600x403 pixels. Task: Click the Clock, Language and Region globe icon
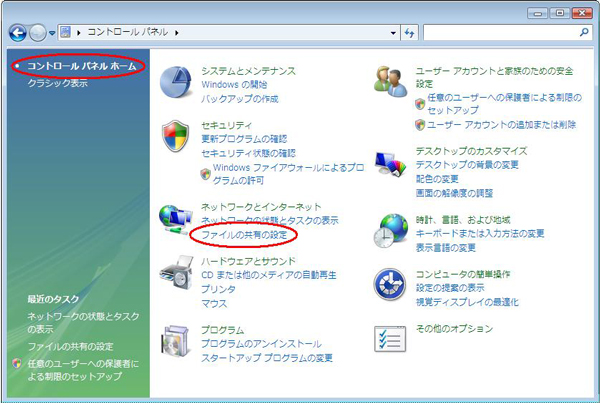[x=391, y=230]
